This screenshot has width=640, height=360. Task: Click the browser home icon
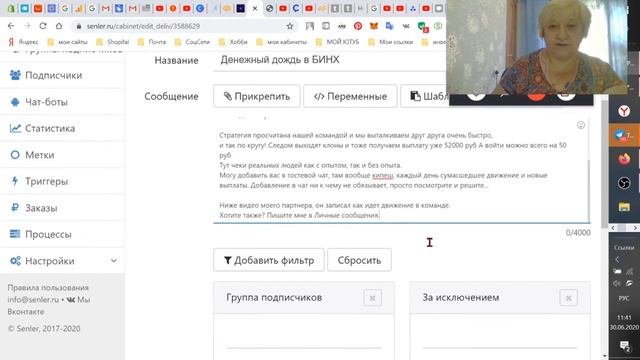59,26
